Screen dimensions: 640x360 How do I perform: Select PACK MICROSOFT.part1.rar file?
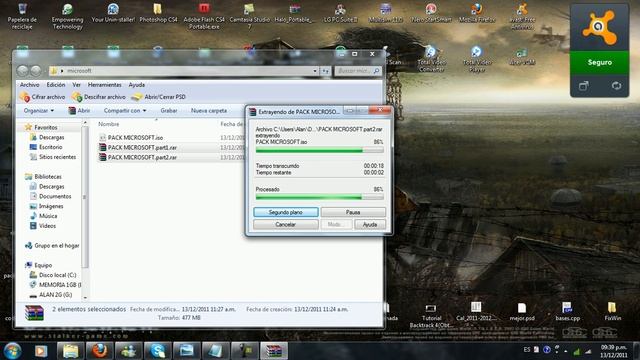pos(142,147)
